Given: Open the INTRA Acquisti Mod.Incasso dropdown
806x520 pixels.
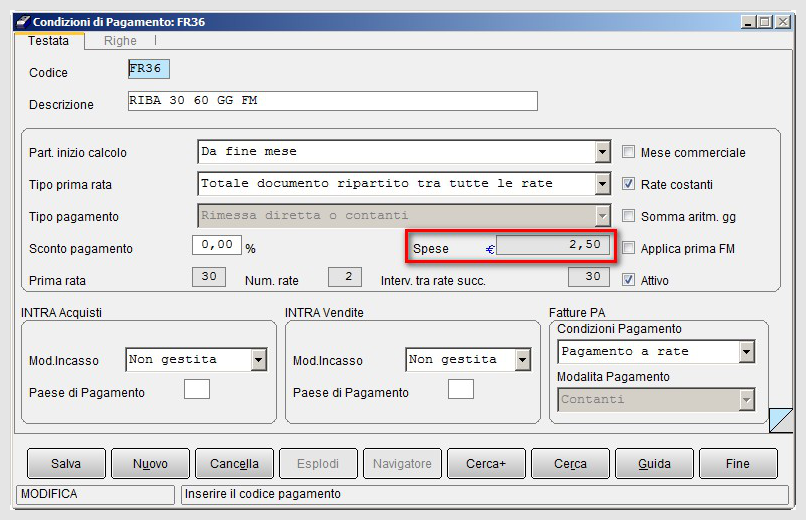Looking at the screenshot, I should tap(259, 360).
